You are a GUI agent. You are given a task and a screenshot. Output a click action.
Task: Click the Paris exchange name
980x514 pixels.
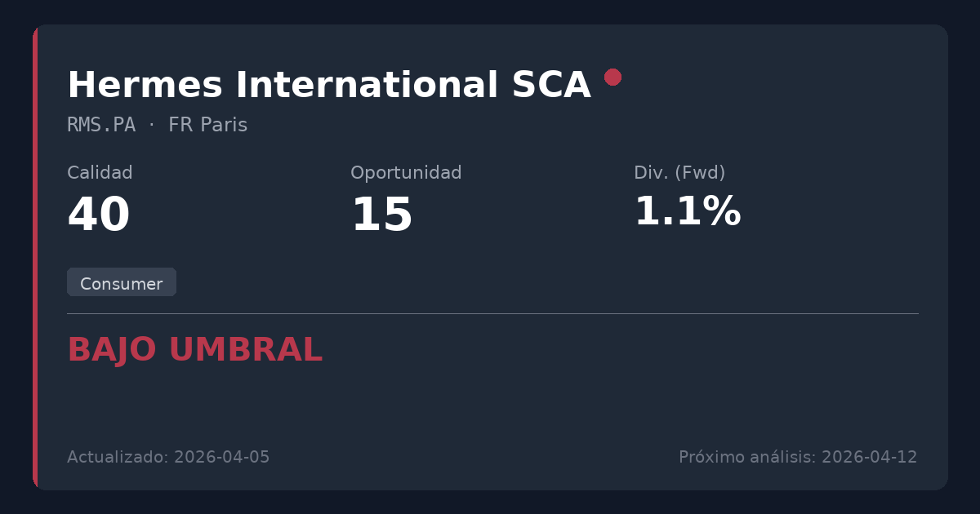(x=224, y=125)
